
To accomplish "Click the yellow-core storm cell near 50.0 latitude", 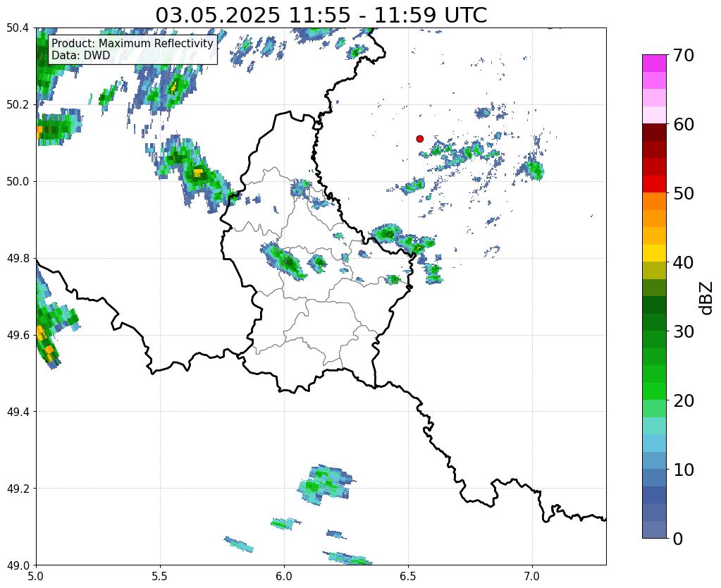I will click(x=198, y=173).
